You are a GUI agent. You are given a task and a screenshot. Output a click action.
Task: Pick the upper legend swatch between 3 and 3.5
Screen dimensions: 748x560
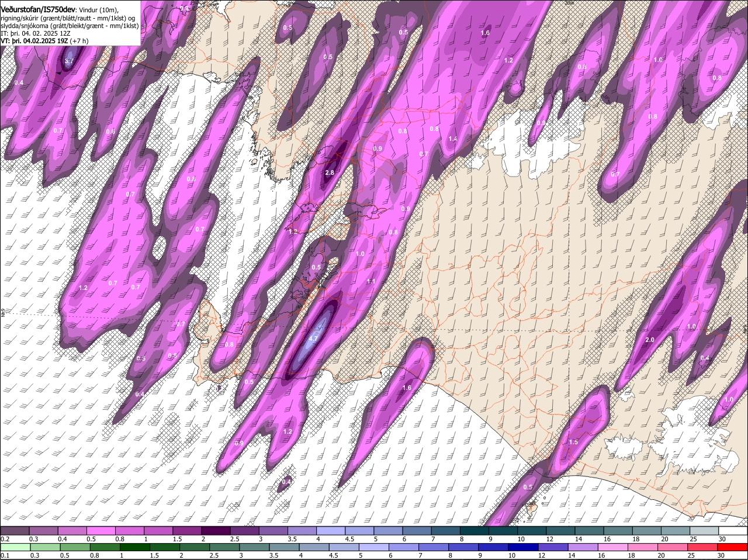click(273, 530)
